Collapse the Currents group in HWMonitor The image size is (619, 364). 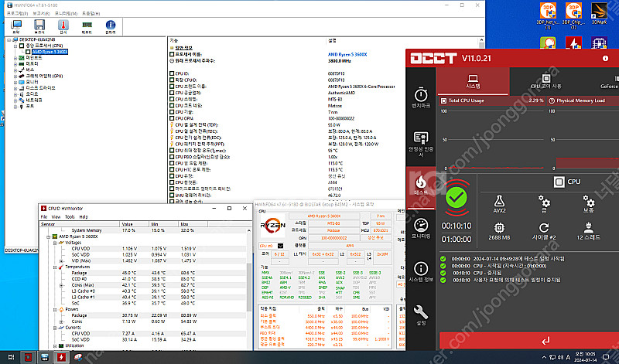(x=55, y=328)
